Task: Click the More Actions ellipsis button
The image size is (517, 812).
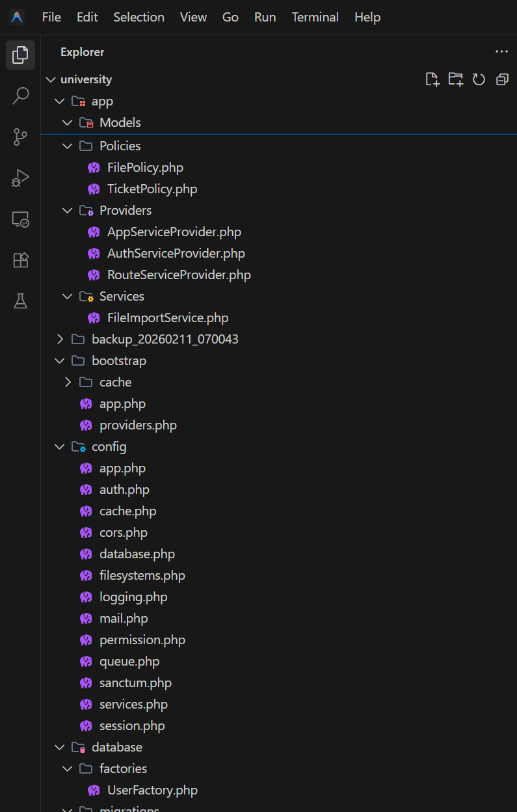Action: (x=501, y=51)
